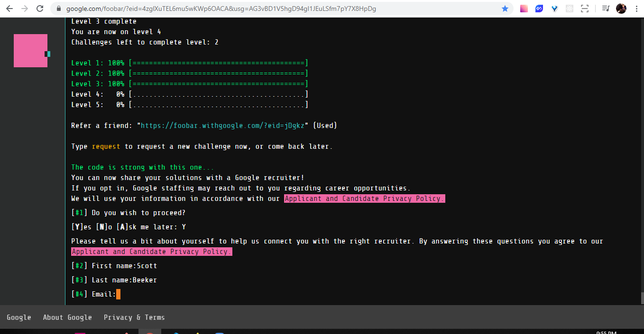Click 'You can now share your solutions' line
The width and height of the screenshot is (644, 334).
coord(188,178)
